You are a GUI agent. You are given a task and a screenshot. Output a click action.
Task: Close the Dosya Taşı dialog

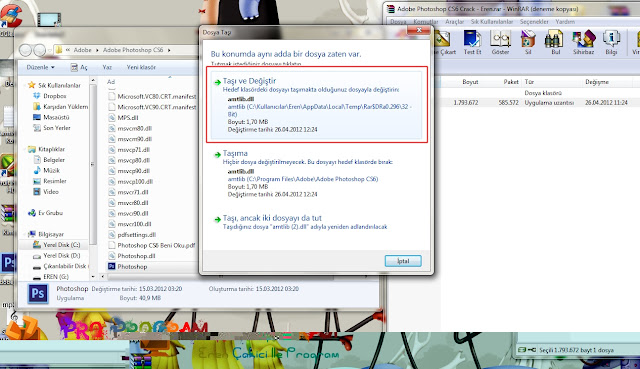click(419, 30)
